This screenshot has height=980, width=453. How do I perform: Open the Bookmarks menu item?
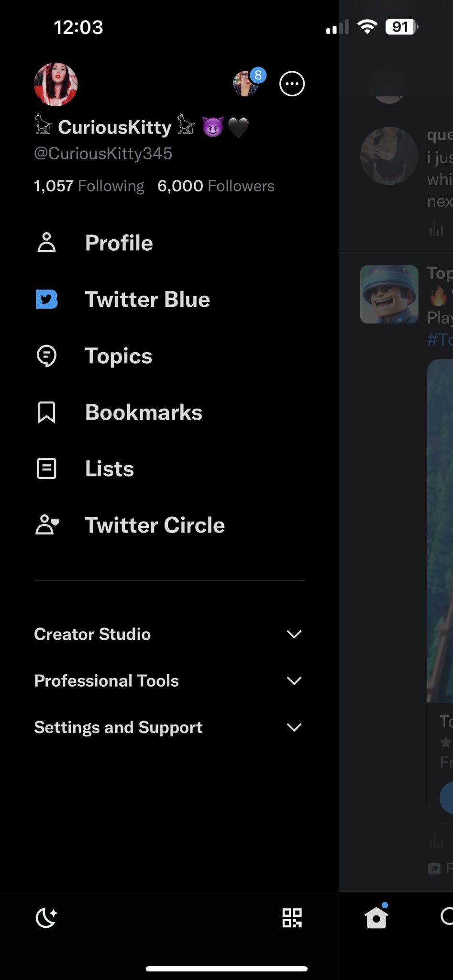tap(169, 412)
